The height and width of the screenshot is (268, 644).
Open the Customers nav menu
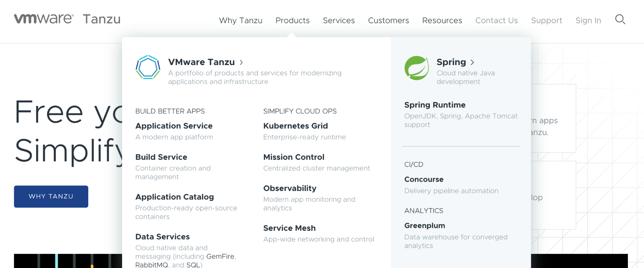coord(388,21)
